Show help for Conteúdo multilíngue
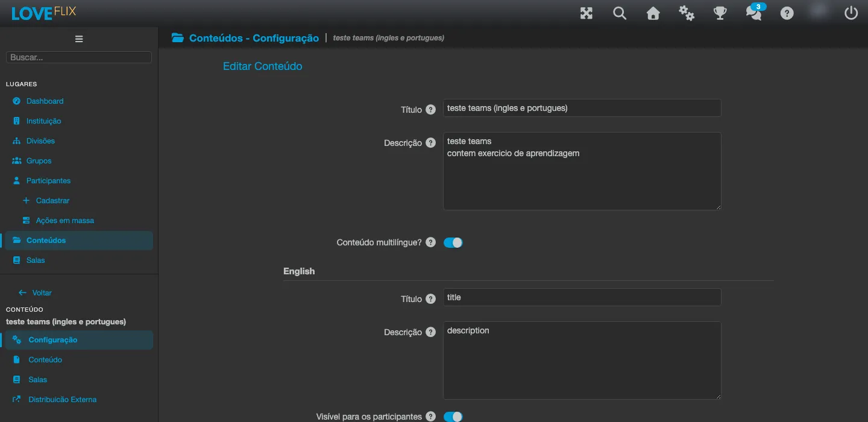868x422 pixels. (430, 242)
